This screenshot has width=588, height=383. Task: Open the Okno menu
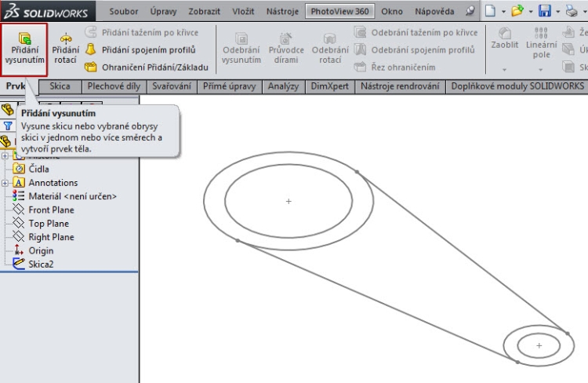point(392,11)
